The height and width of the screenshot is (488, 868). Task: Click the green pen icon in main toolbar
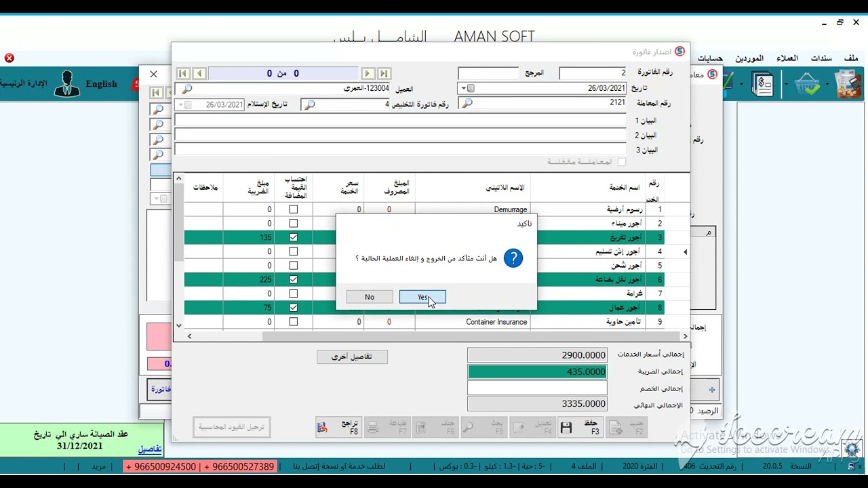[x=728, y=84]
